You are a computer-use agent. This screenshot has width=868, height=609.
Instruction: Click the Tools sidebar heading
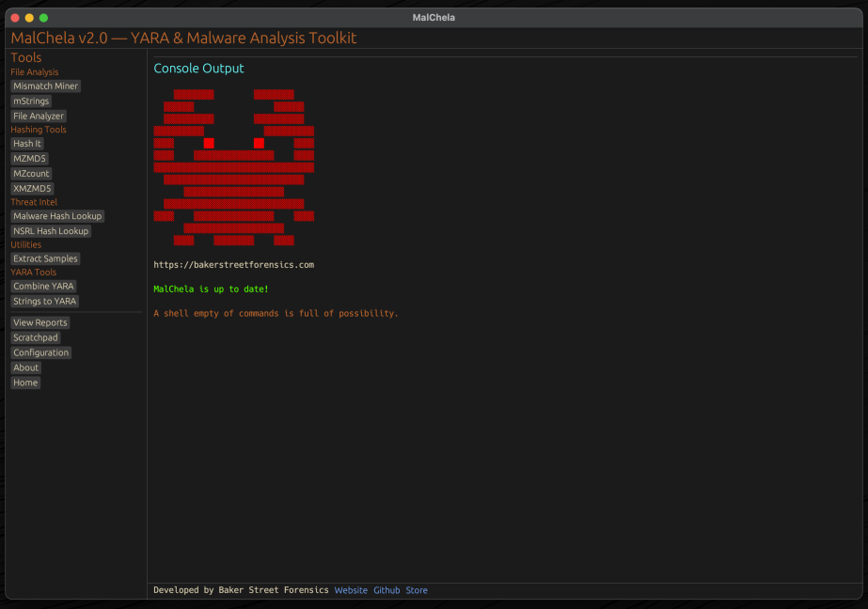click(26, 58)
